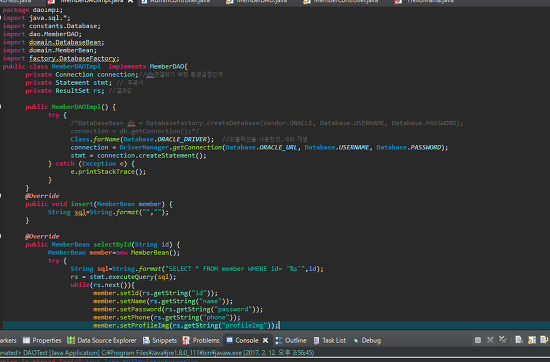Switch to the Outline view tab
The image size is (550, 362).
pos(291,340)
